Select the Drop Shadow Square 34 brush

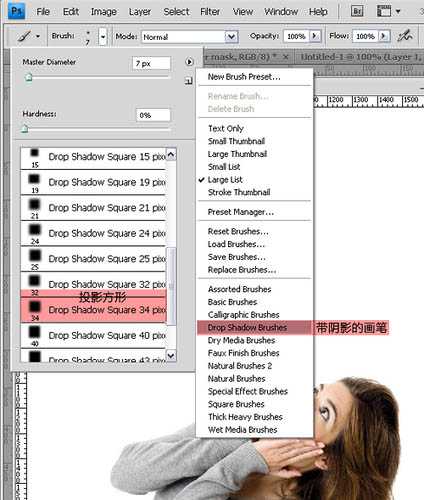tap(93, 310)
